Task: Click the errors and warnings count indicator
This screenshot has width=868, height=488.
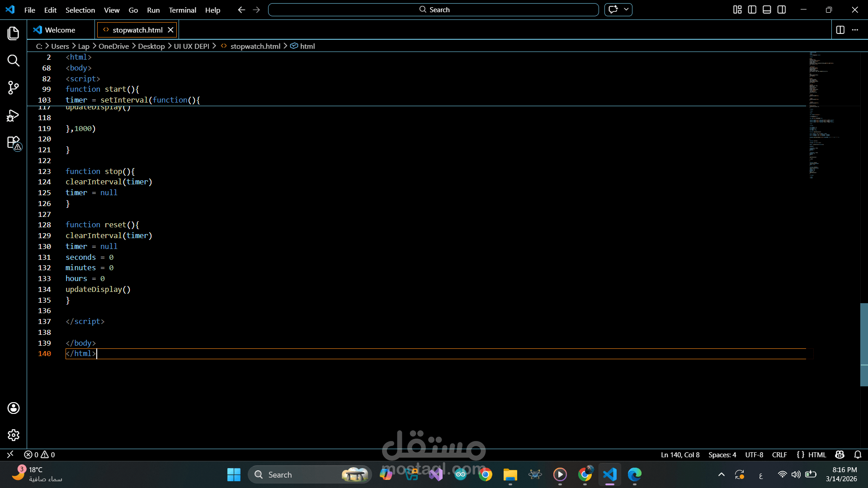Action: pos(39,455)
